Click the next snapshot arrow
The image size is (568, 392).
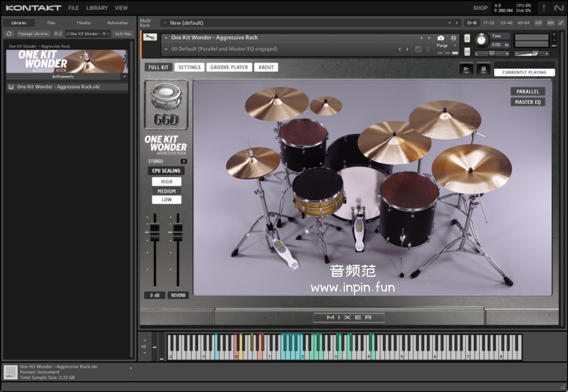coord(407,49)
